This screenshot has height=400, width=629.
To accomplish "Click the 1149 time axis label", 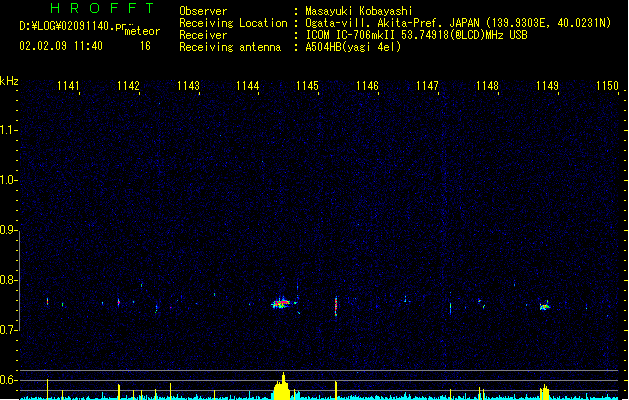I will (547, 86).
